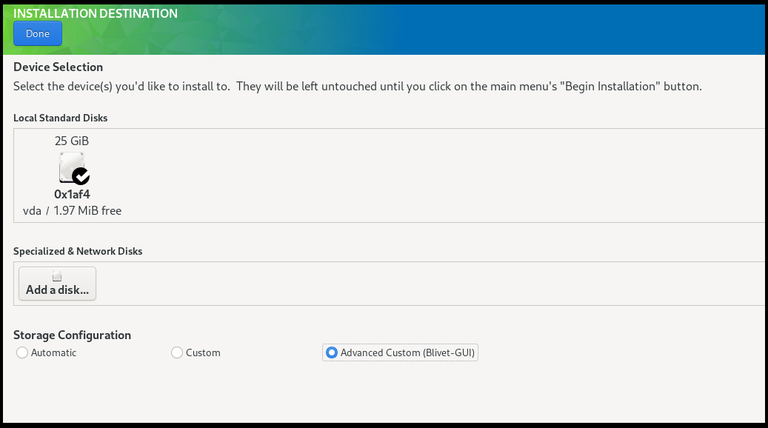The height and width of the screenshot is (428, 768).
Task: Select the Advanced Custom (Blivet-GUI) radio button
Action: (x=332, y=353)
